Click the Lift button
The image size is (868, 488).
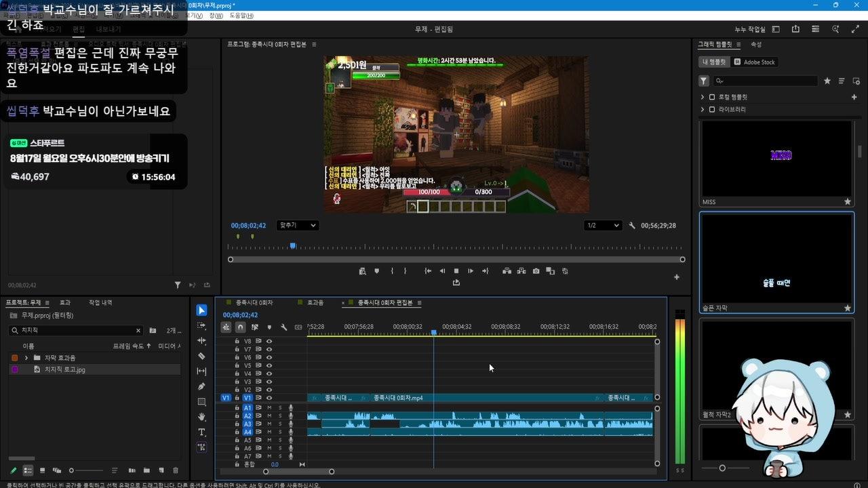click(507, 271)
